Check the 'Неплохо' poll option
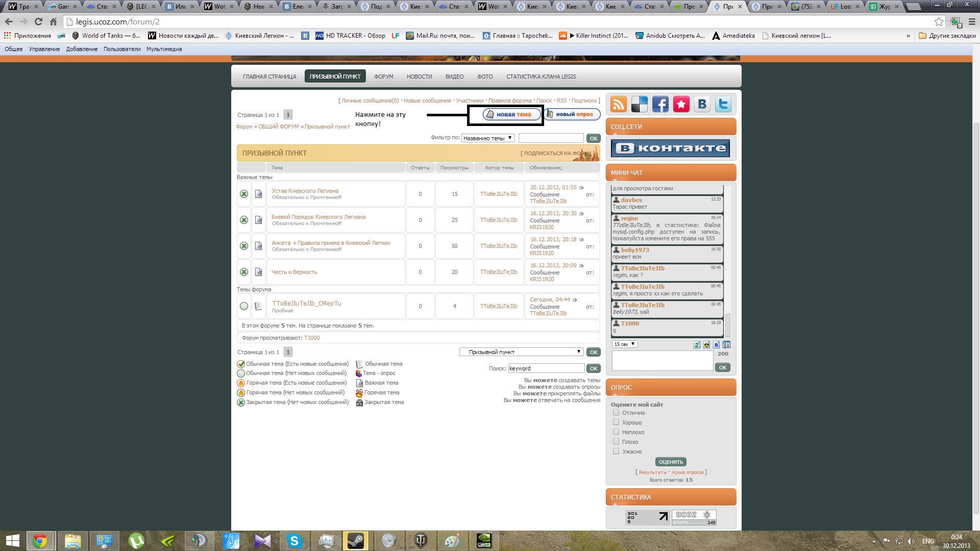The width and height of the screenshot is (980, 551). (616, 432)
